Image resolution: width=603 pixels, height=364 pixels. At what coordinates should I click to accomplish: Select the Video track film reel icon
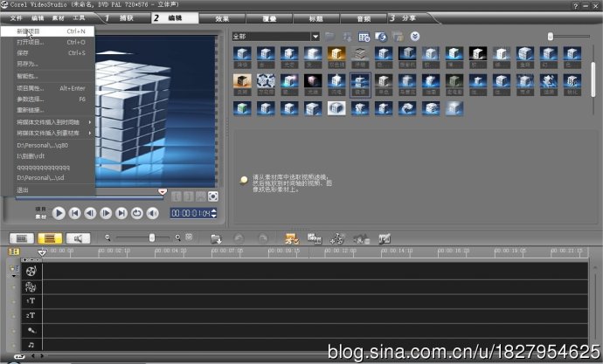pyautogui.click(x=31, y=271)
